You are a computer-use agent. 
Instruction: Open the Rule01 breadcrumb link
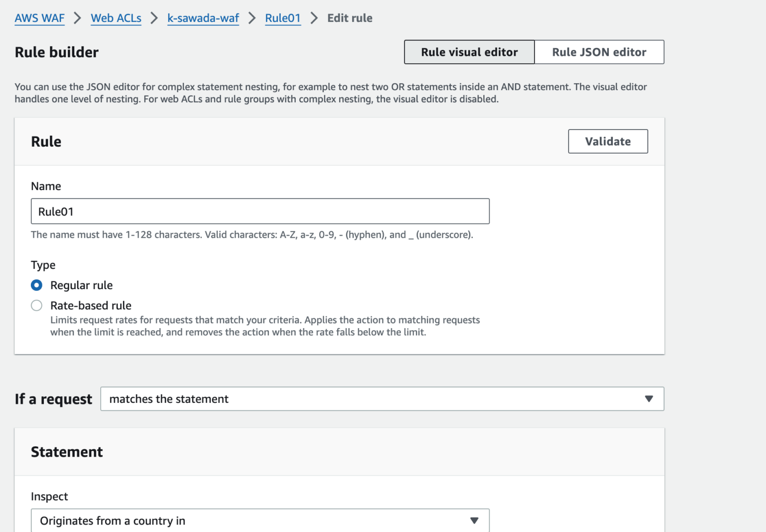(283, 18)
